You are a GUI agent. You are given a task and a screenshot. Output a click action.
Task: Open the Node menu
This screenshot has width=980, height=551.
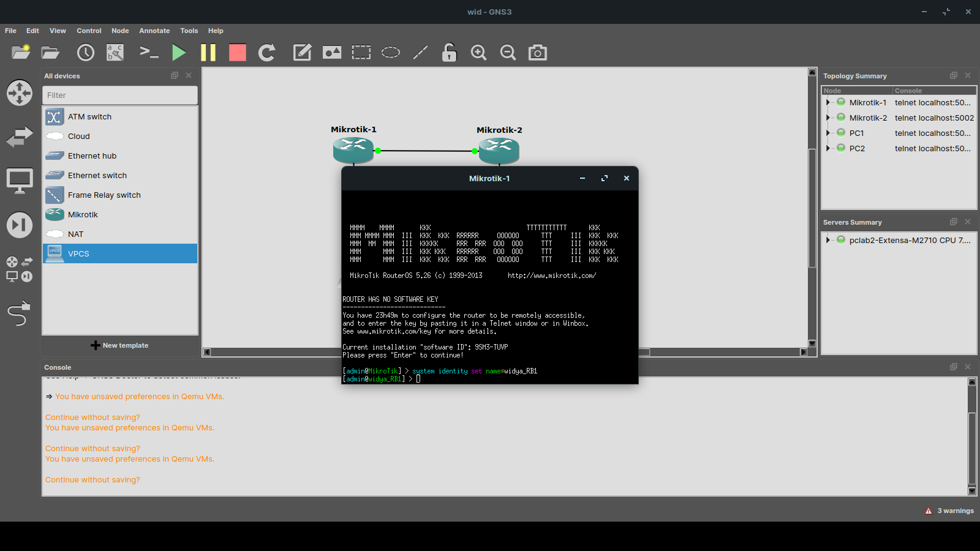120,31
